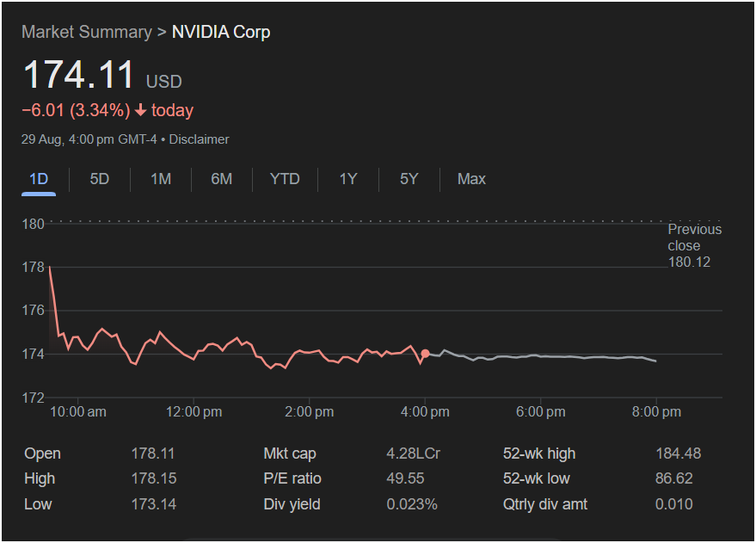756x543 pixels.
Task: Click the Market Summary breadcrumb link
Action: pyautogui.click(x=86, y=32)
